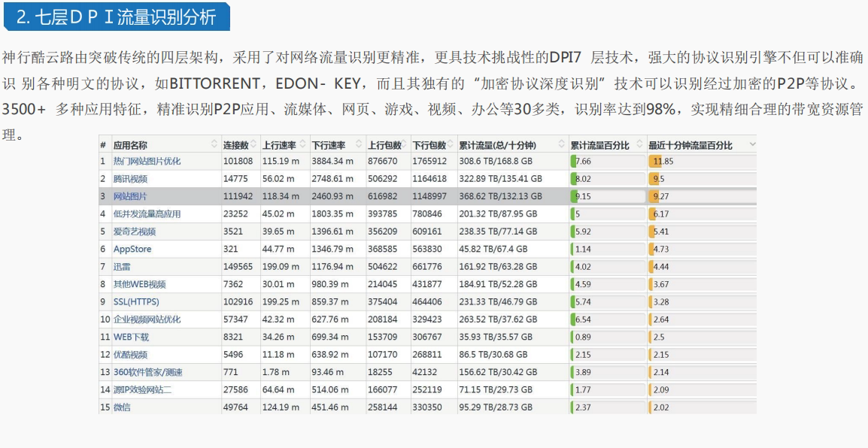Open the AppStore application link
This screenshot has height=448, width=868.
(x=132, y=249)
